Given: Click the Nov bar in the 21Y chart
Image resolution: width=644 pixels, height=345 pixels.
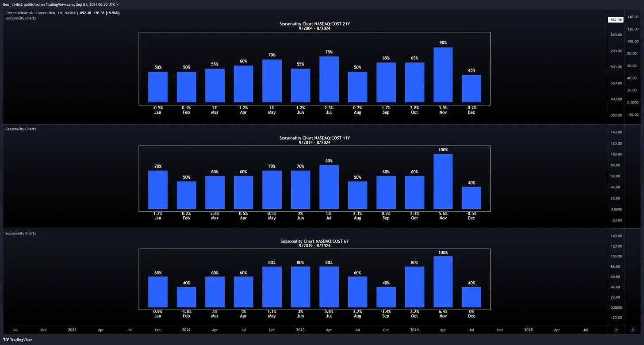Looking at the screenshot, I should (x=443, y=75).
